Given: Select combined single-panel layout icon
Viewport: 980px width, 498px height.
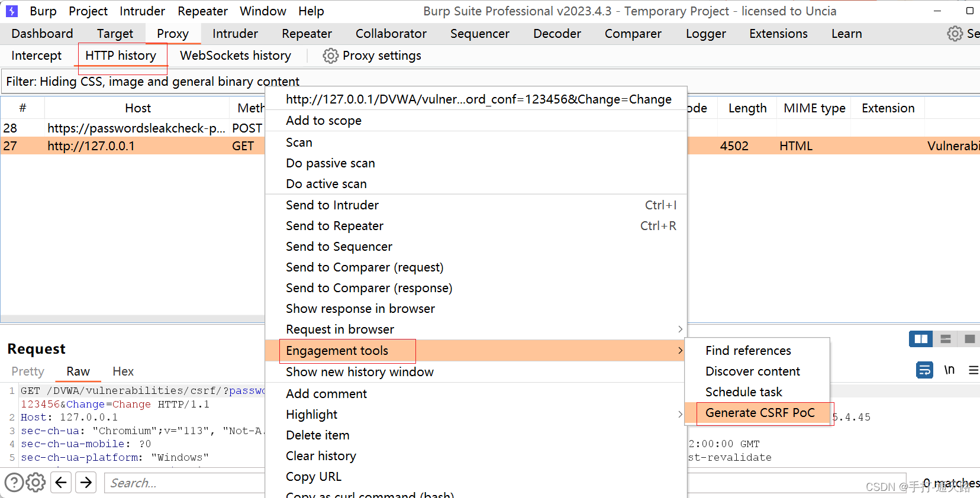Looking at the screenshot, I should [x=969, y=339].
